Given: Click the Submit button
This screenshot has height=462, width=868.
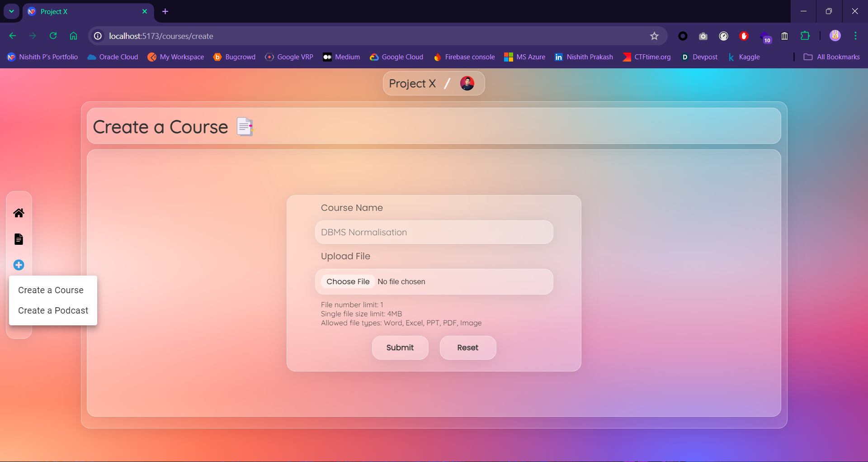Looking at the screenshot, I should click(400, 348).
